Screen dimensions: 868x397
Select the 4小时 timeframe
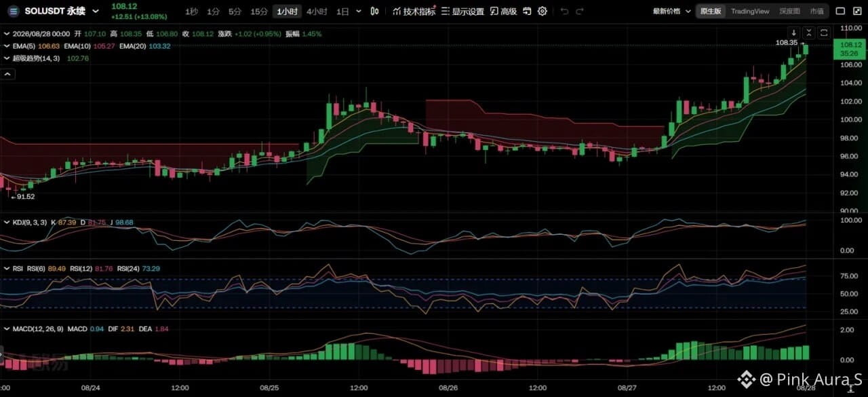point(317,12)
